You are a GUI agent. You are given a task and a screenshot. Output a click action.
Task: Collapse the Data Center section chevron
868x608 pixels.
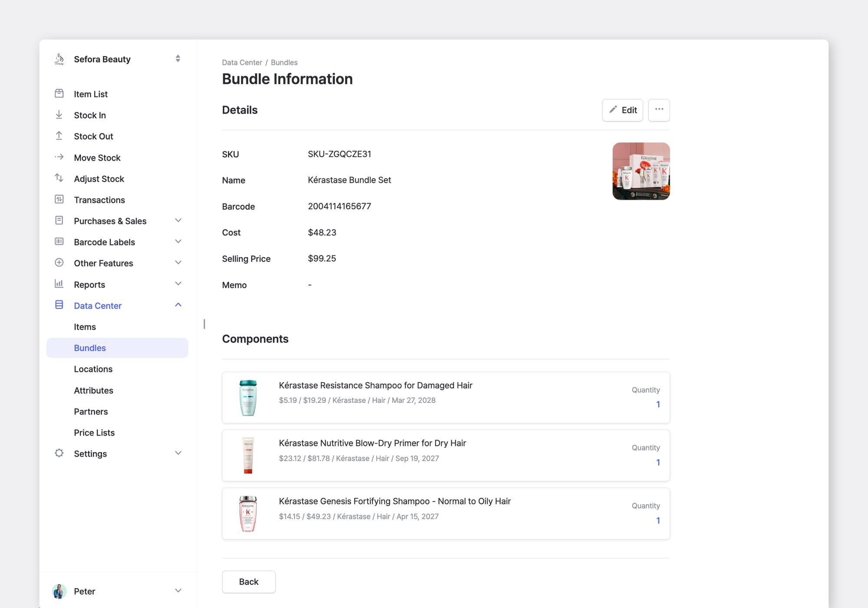[x=178, y=305]
